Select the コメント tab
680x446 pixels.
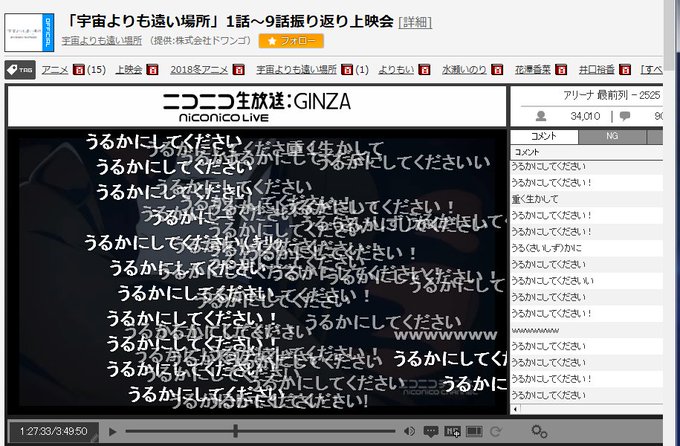click(544, 136)
